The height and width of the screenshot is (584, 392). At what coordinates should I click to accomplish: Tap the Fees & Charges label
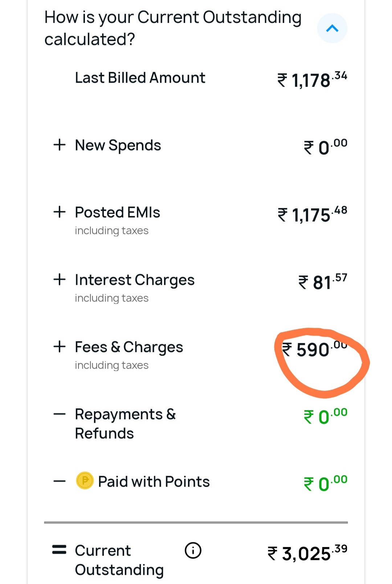coord(129,347)
